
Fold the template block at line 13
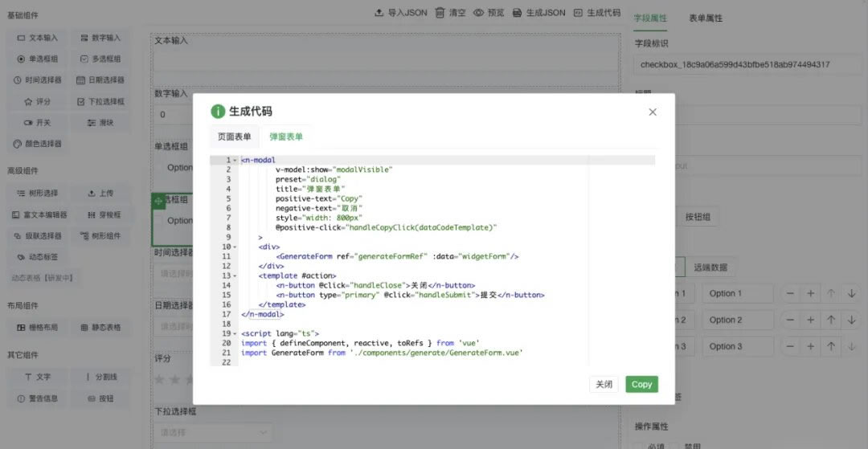click(x=235, y=276)
